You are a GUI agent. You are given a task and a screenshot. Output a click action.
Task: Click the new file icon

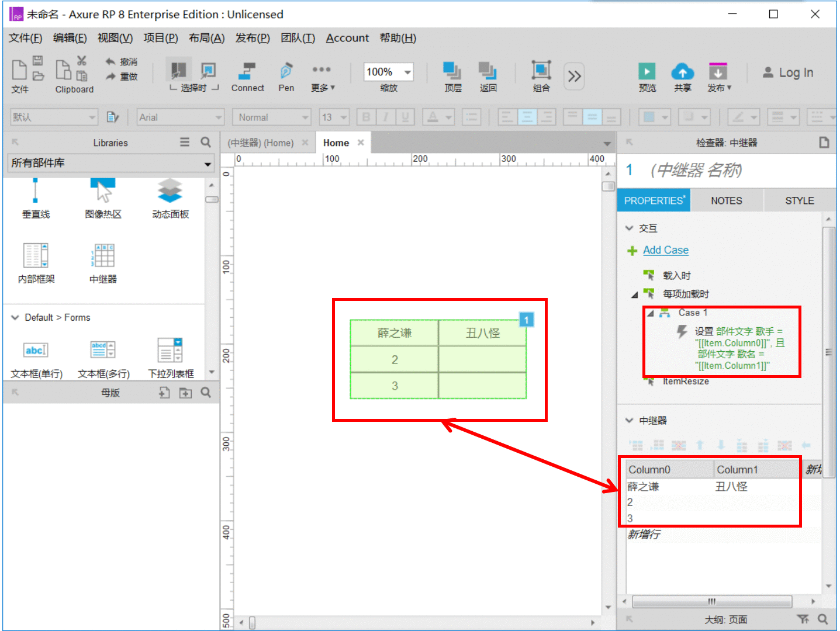tap(19, 69)
